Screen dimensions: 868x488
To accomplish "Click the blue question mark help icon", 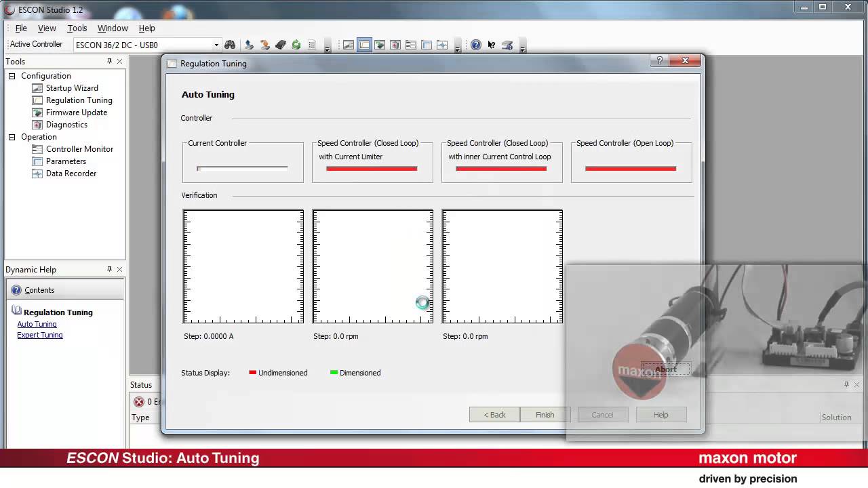I will (476, 45).
